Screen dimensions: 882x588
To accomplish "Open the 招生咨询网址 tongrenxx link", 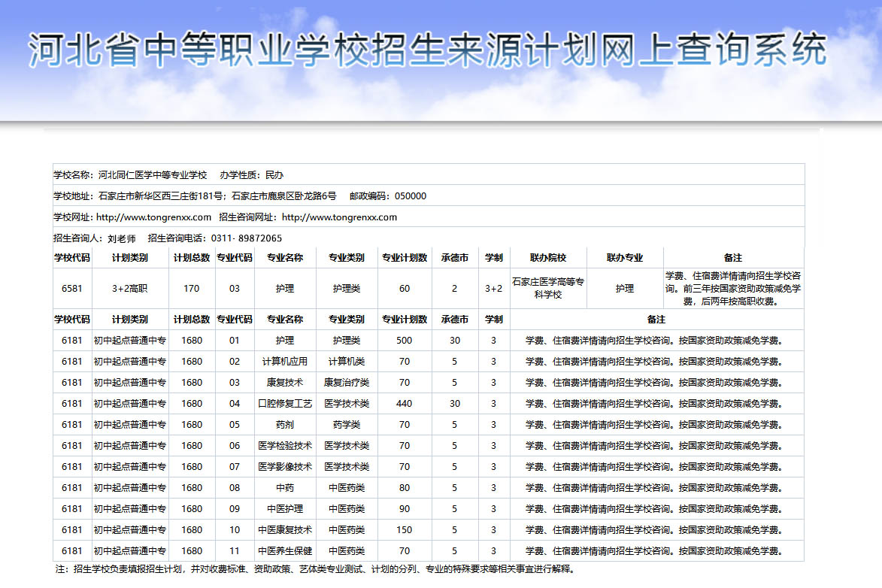I will click(339, 217).
